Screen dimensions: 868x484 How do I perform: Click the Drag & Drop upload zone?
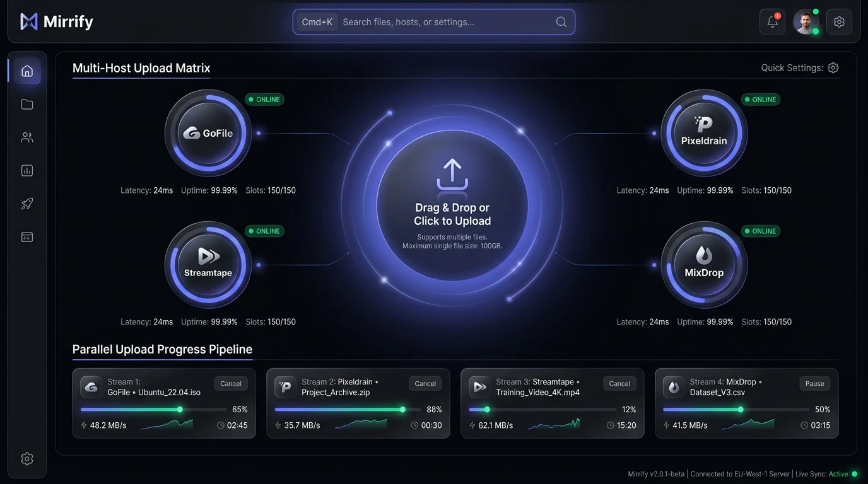pos(452,205)
